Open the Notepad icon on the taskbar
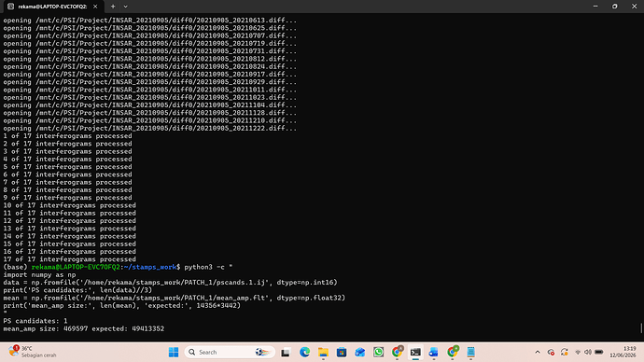Screen dimensions: 644x362 [x=470, y=352]
